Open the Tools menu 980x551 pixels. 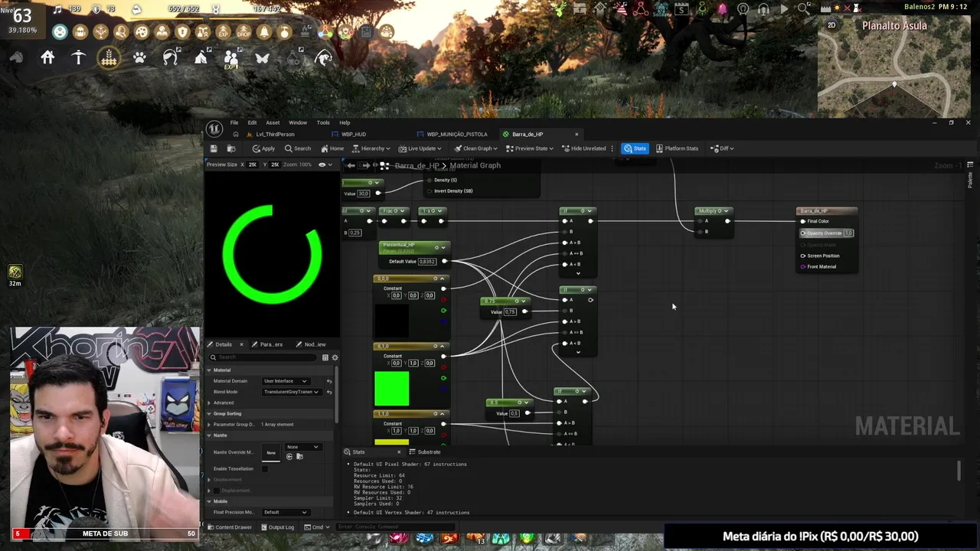click(x=323, y=122)
